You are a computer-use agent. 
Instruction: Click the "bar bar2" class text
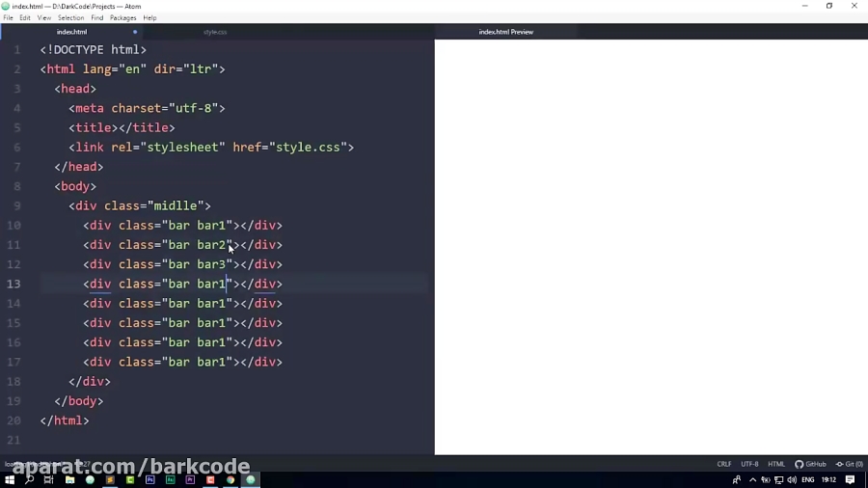[197, 245]
